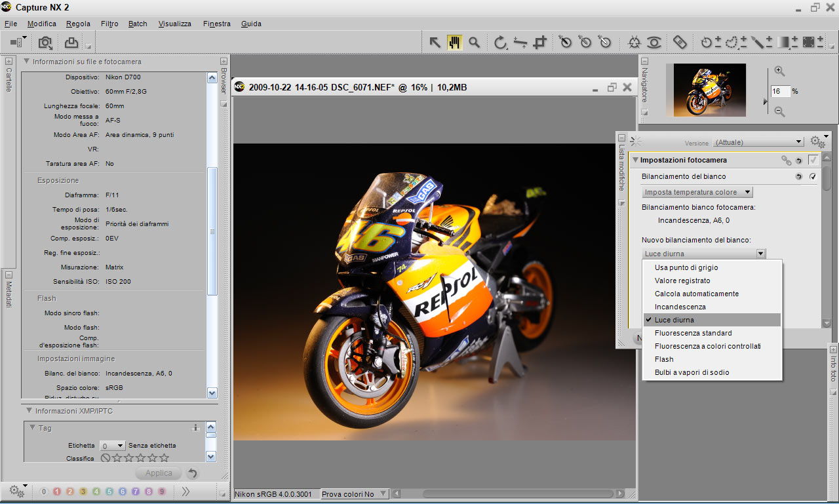The image size is (839, 504).
Task: Choose Bulbi a vapori di sodio
Action: point(712,372)
